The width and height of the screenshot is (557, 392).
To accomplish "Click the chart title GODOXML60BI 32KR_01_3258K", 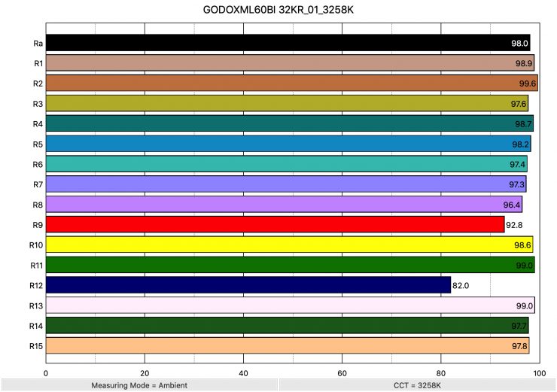I will tap(278, 10).
